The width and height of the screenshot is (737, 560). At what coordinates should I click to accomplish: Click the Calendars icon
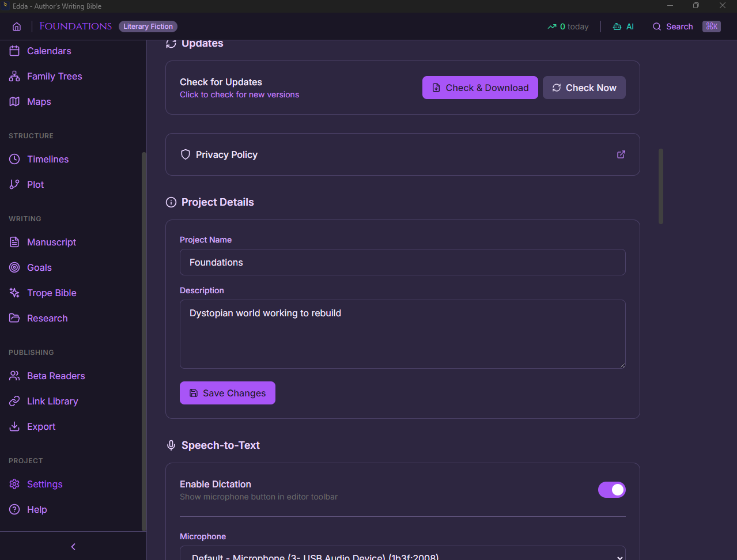(14, 51)
